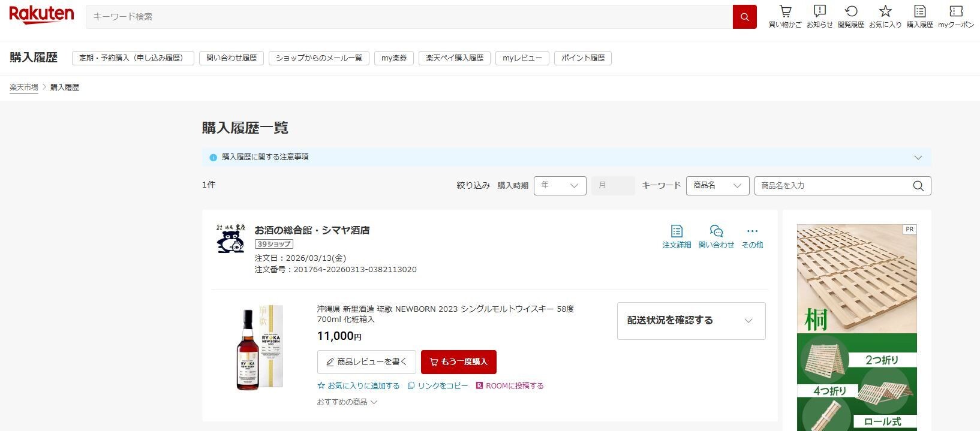Type in the キーワード検索 search field

(409, 17)
